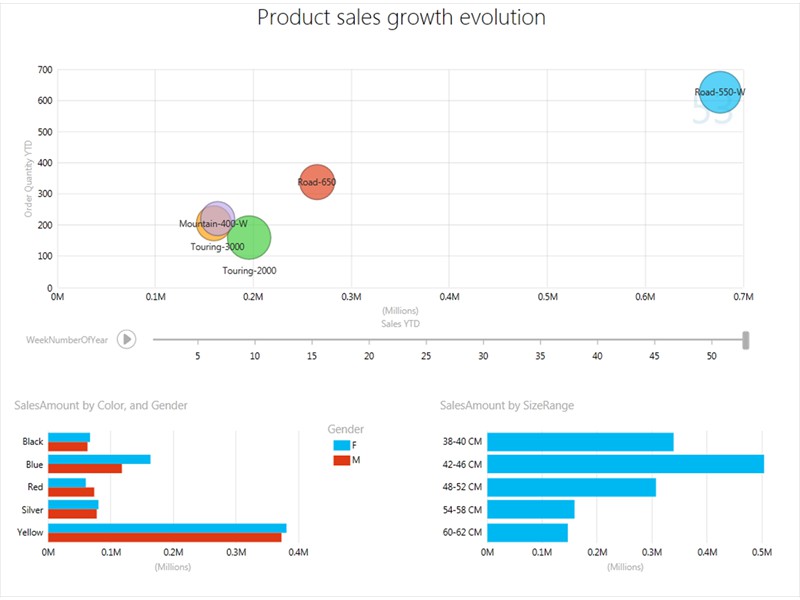Image resolution: width=800 pixels, height=600 pixels.
Task: Select the 54-58 CM size bar
Action: 531,509
